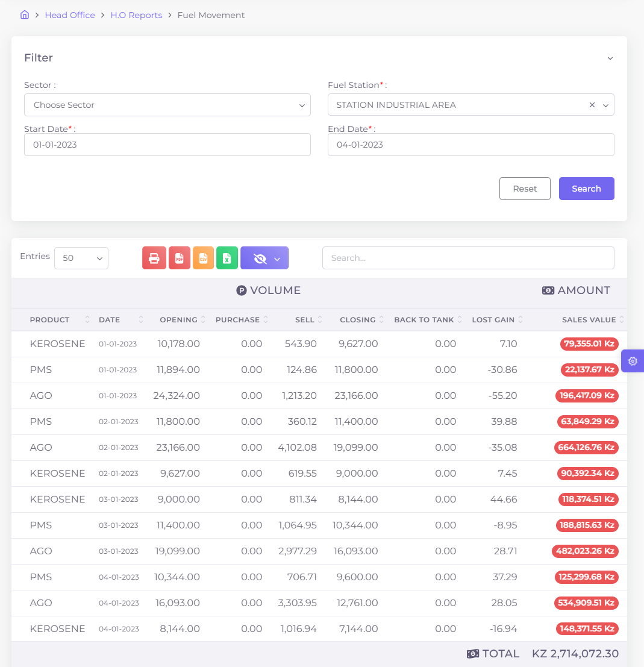Focus the table Search field

pos(468,258)
